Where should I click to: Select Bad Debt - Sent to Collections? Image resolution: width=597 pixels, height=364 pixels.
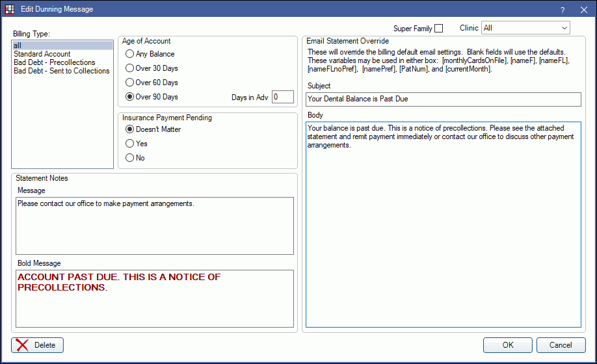coord(62,71)
